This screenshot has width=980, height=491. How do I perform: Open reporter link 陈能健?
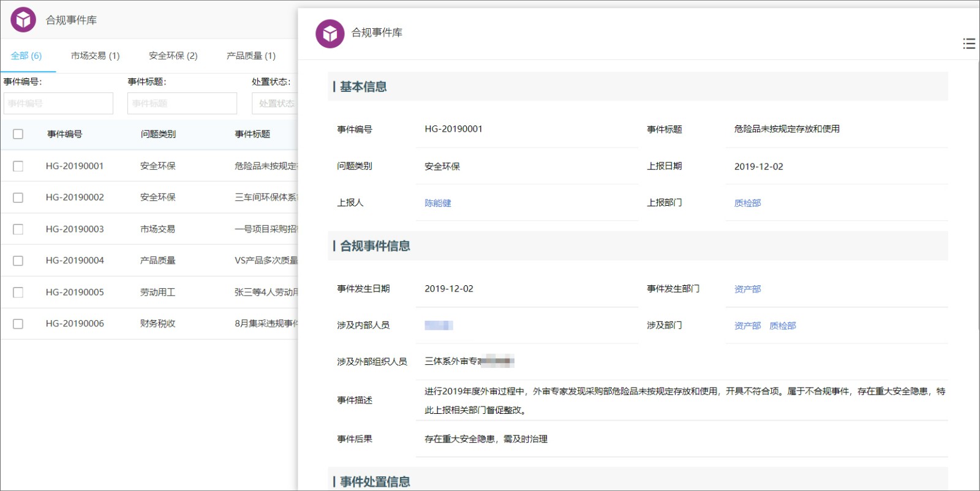click(438, 203)
